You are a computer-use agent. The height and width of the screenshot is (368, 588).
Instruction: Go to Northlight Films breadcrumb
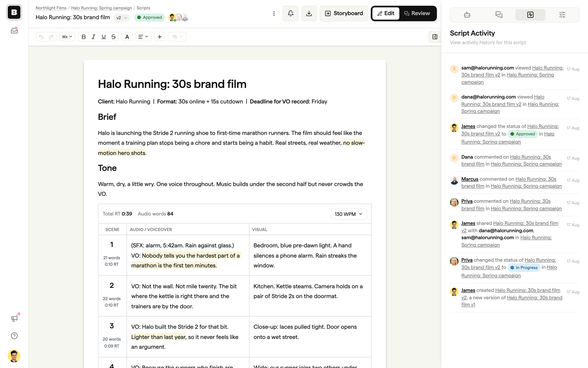point(51,8)
